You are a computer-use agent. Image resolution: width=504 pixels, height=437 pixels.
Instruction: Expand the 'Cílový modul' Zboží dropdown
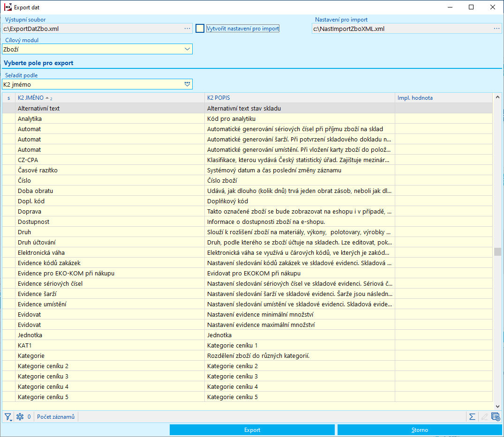point(187,49)
